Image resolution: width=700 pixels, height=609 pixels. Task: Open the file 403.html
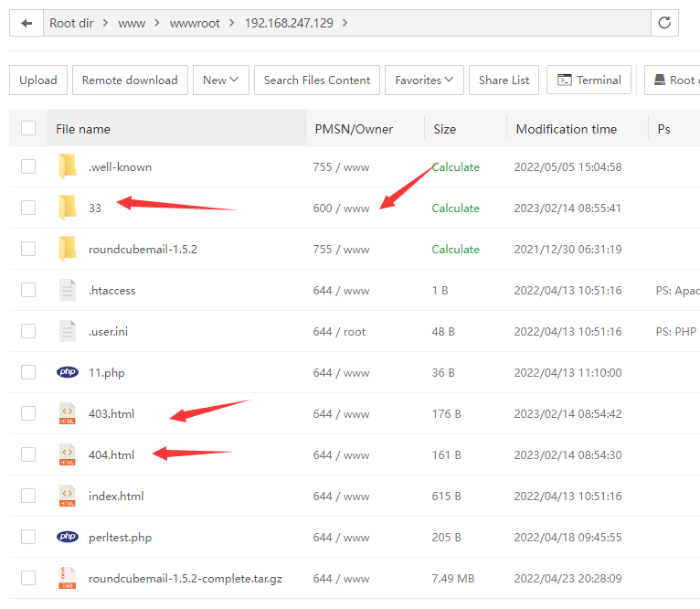(x=111, y=413)
